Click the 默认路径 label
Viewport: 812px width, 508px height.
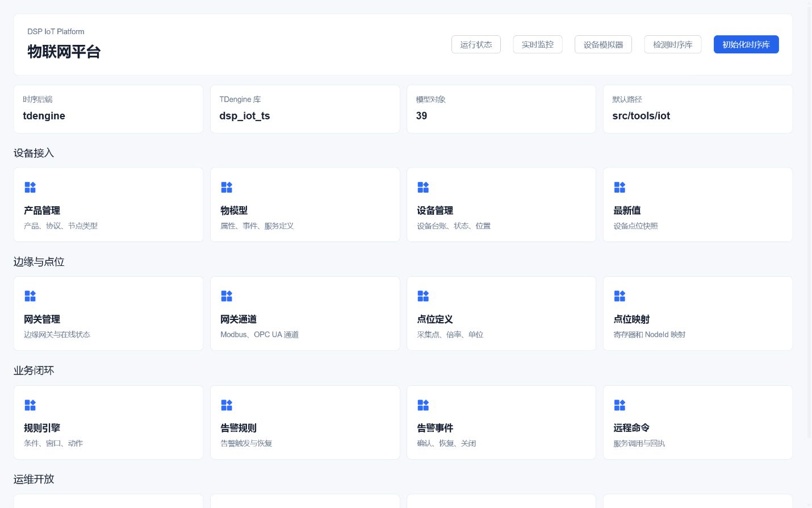627,99
